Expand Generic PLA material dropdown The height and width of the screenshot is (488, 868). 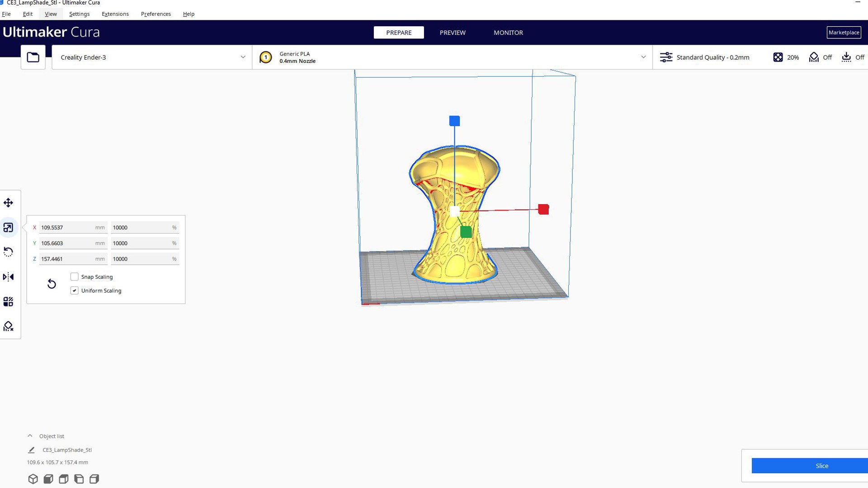tap(452, 57)
